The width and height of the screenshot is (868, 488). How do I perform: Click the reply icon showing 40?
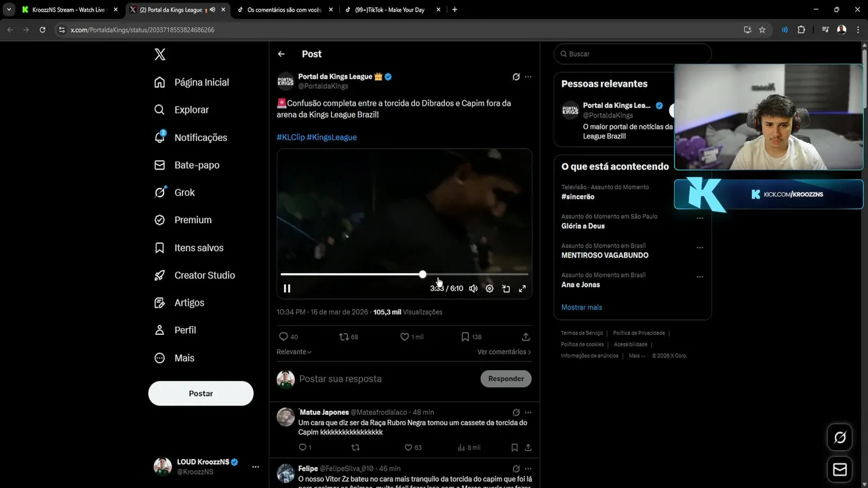click(x=288, y=337)
